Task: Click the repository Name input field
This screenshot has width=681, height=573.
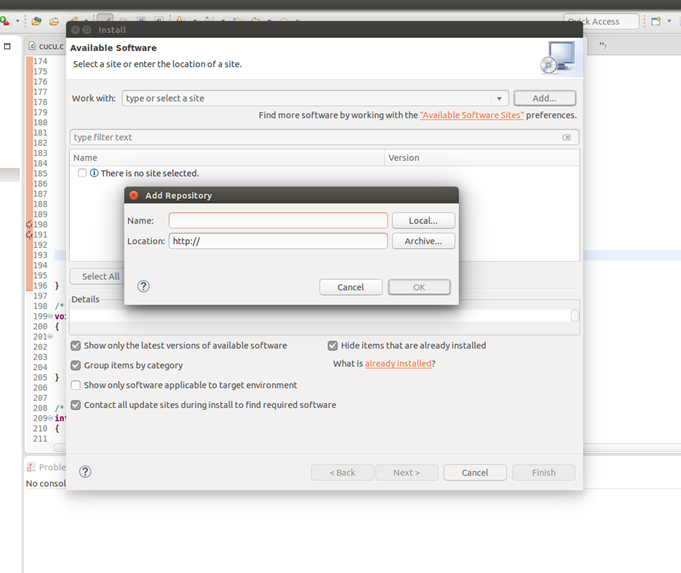Action: [x=277, y=221]
